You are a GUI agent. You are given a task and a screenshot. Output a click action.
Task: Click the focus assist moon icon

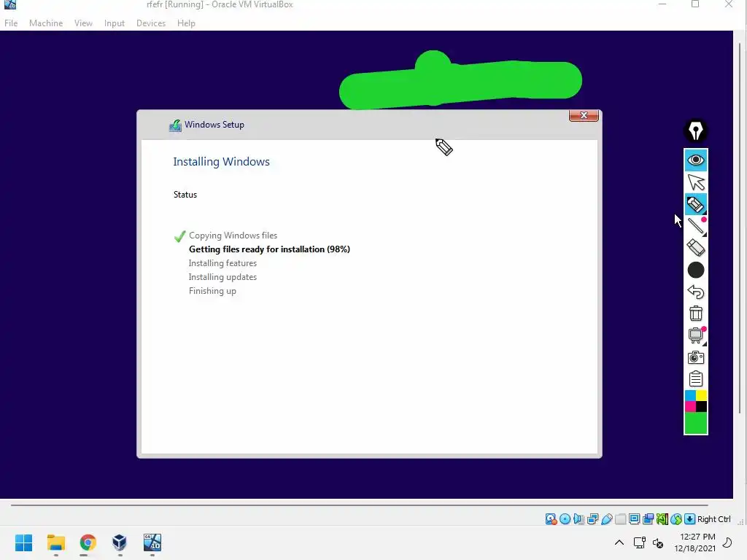click(727, 542)
